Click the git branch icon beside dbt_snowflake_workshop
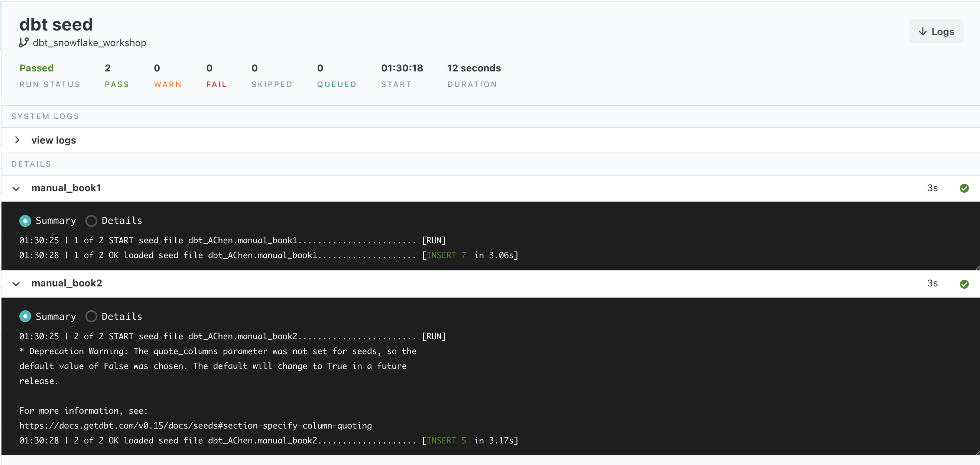This screenshot has height=465, width=980. point(23,42)
